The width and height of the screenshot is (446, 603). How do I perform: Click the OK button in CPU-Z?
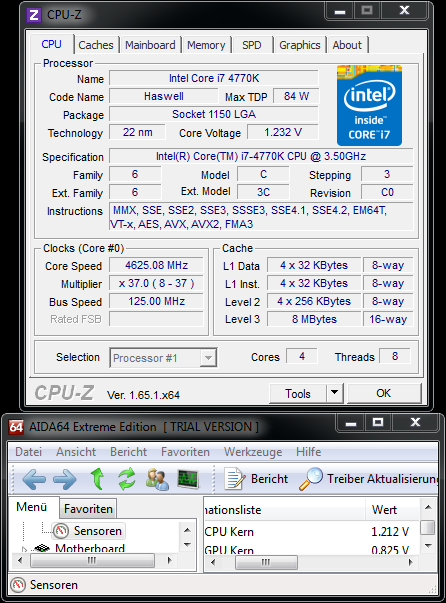[x=384, y=393]
